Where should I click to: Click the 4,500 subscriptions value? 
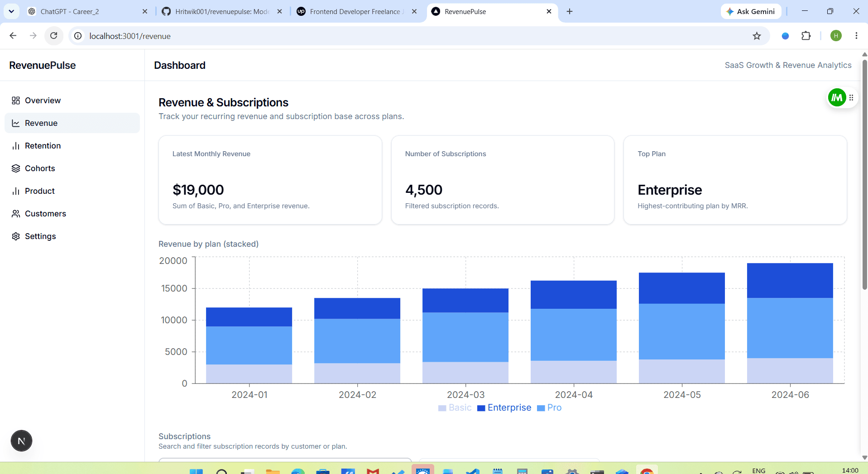click(x=424, y=190)
